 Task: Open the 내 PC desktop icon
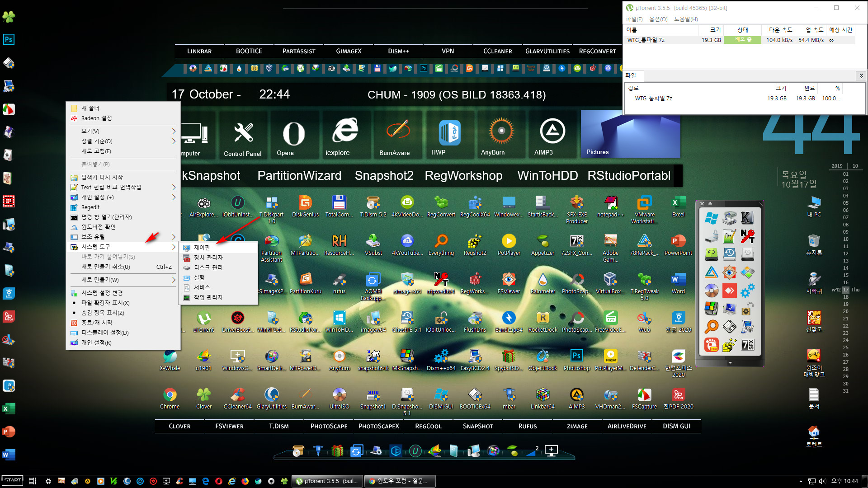pyautogui.click(x=814, y=206)
